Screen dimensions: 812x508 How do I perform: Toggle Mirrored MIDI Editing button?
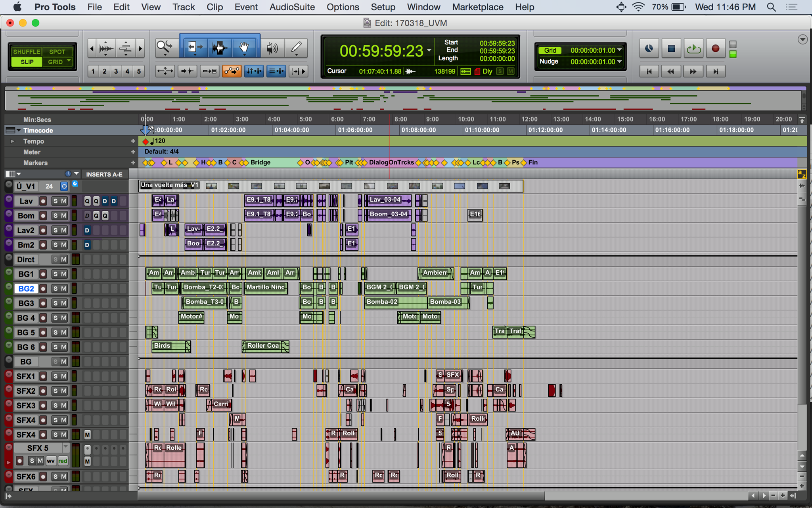(209, 71)
